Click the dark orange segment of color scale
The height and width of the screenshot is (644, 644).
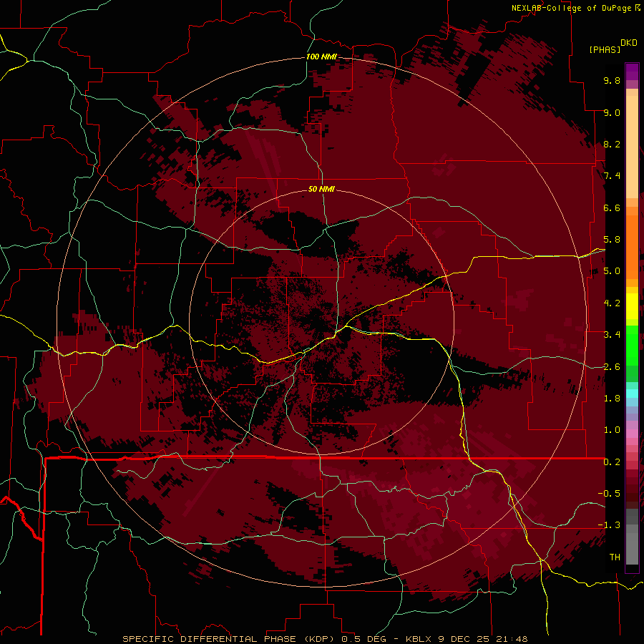632,248
